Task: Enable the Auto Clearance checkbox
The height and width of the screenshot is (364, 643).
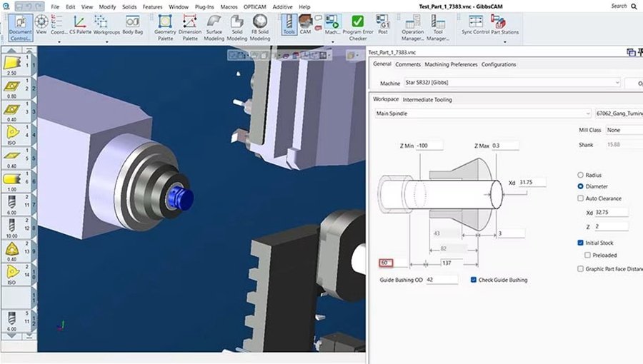Action: pos(580,198)
